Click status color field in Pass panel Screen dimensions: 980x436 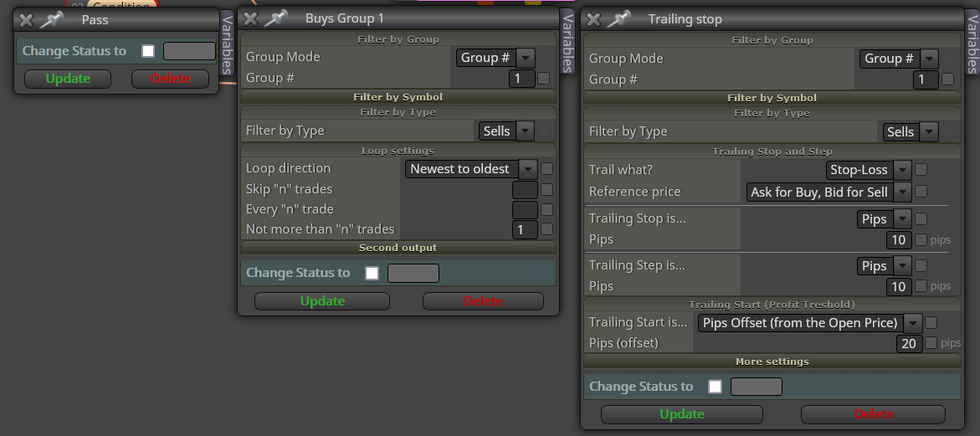[189, 51]
